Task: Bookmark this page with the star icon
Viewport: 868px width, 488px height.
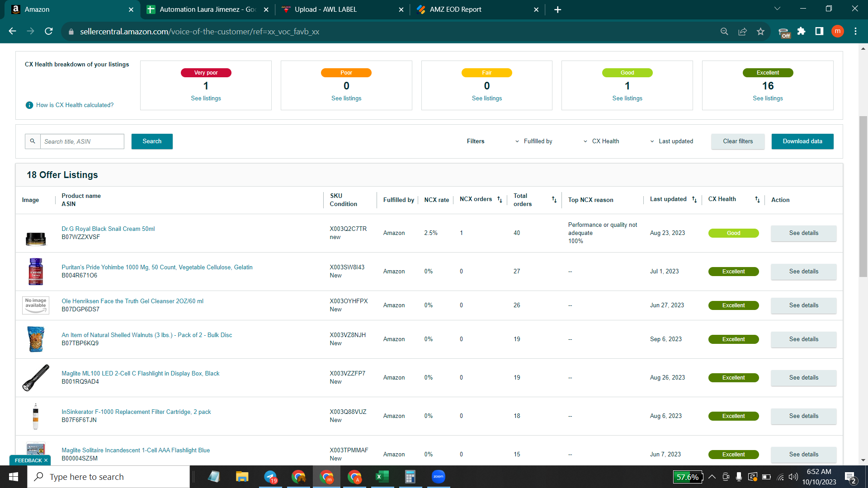Action: (x=760, y=31)
